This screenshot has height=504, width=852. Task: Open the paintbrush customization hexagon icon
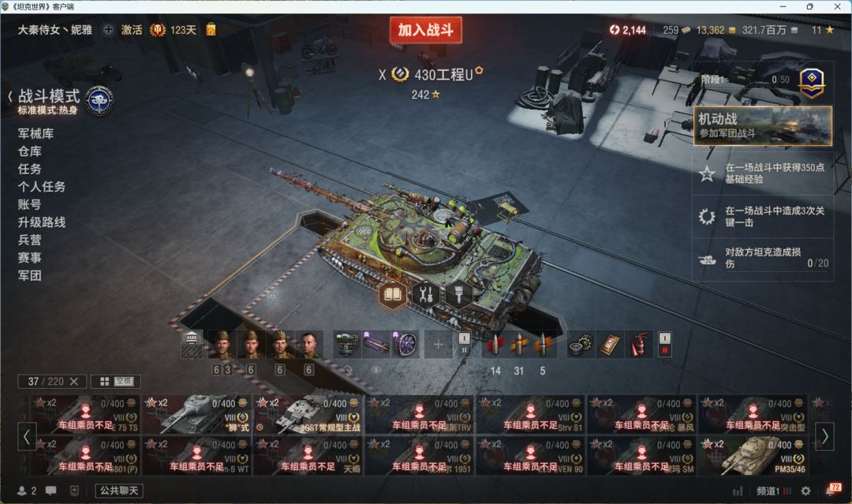[x=459, y=295]
